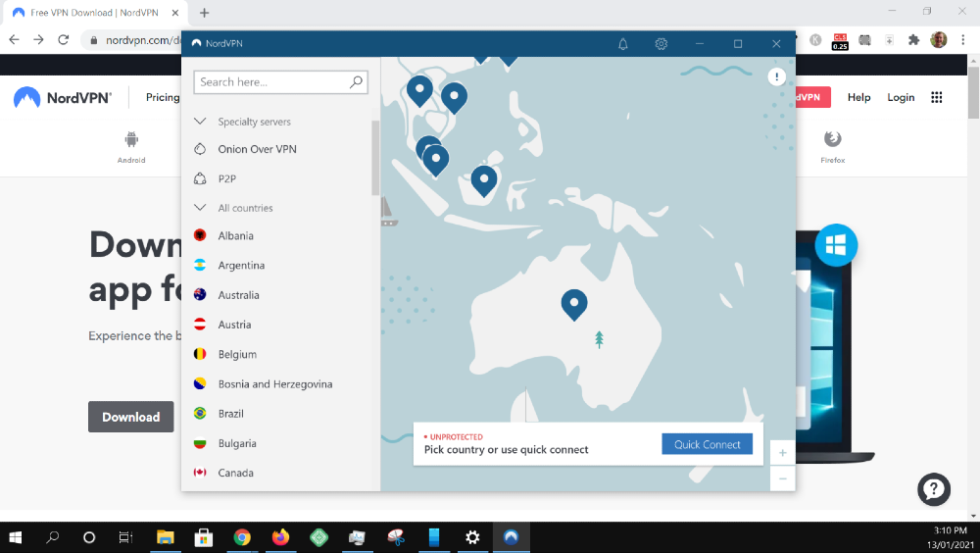980x553 pixels.
Task: Click Chrome back arrow
Action: (14, 39)
